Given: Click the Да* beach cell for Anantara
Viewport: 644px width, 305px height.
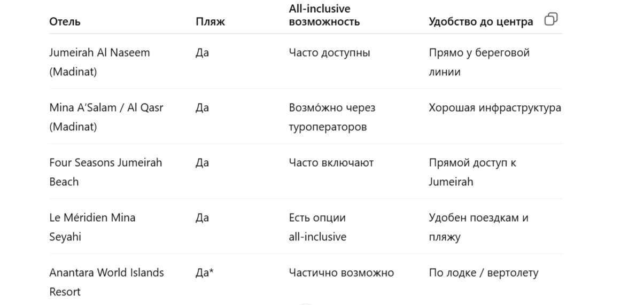Looking at the screenshot, I should point(205,273).
